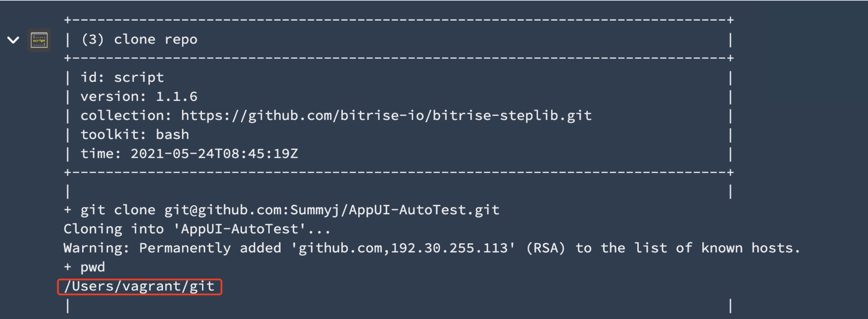Viewport: 868px width, 319px height.
Task: Click the "+ git clone" command text
Action: 109,210
